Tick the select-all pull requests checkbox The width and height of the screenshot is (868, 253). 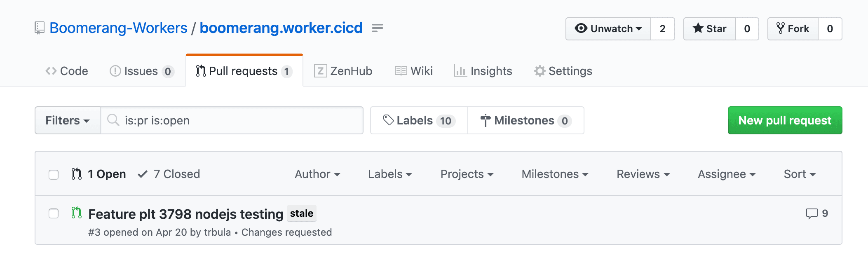click(x=54, y=175)
